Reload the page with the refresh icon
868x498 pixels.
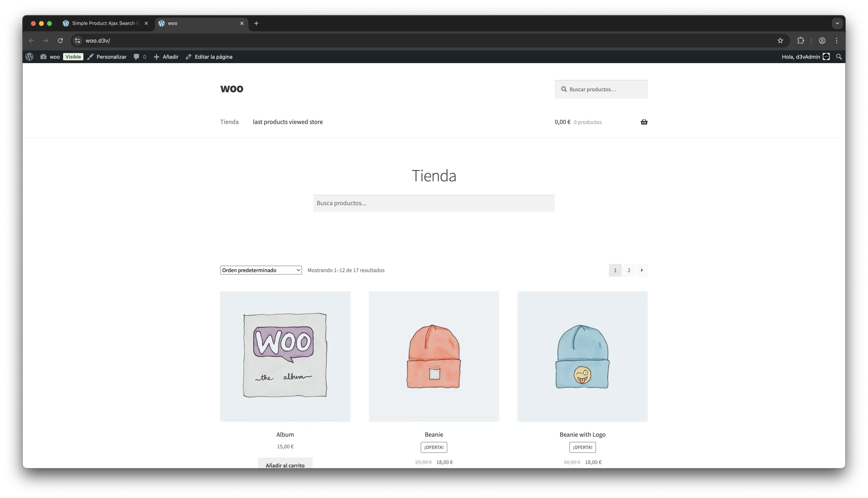pos(60,41)
